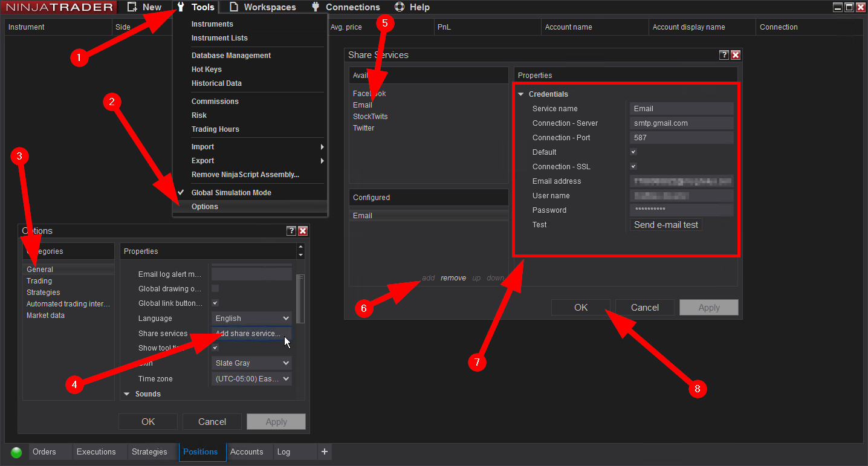Click the Send e-mail test button
The image size is (868, 466).
click(x=666, y=225)
